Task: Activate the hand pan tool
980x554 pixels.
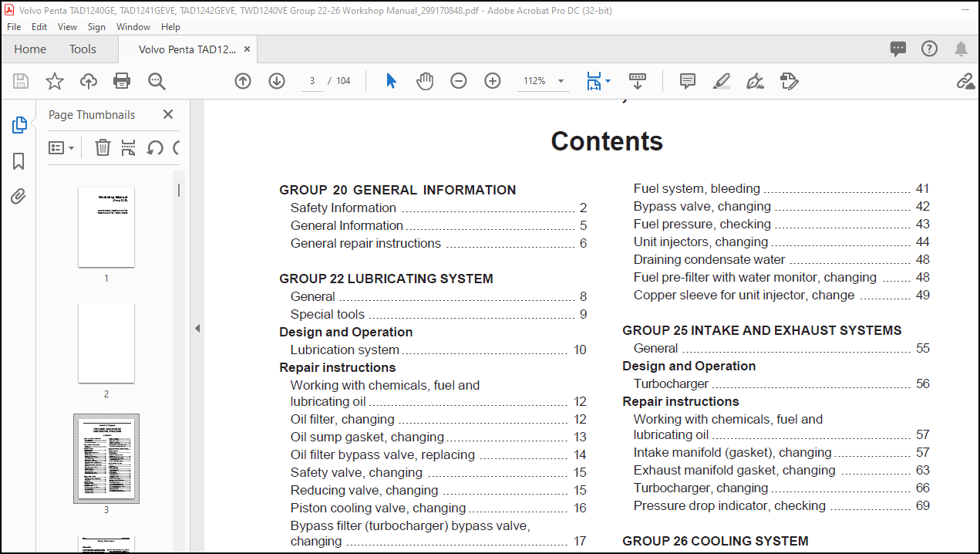Action: pos(425,81)
